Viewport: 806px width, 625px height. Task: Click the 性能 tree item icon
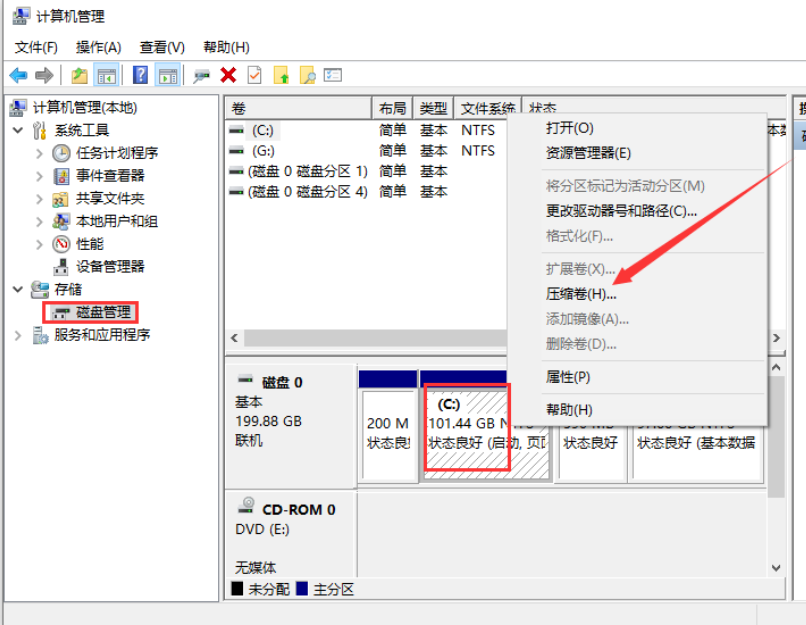pyautogui.click(x=62, y=244)
